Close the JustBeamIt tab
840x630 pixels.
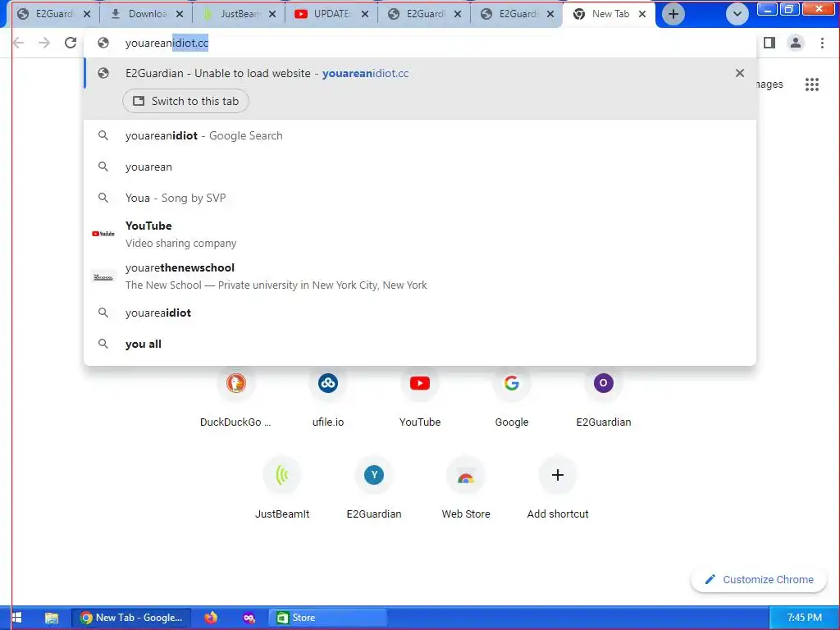pos(272,15)
